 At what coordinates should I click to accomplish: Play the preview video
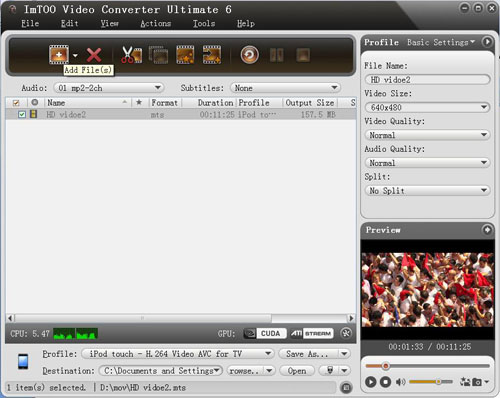[x=370, y=382]
